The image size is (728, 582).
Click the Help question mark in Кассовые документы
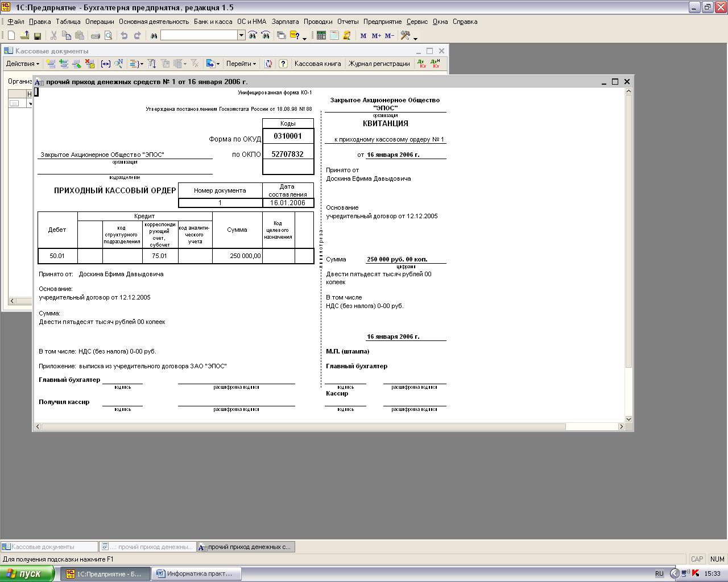coord(283,64)
